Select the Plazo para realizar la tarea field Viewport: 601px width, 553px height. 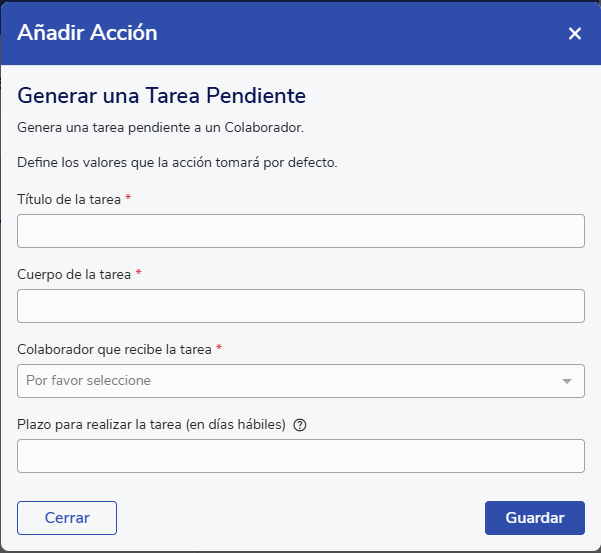pyautogui.click(x=300, y=456)
